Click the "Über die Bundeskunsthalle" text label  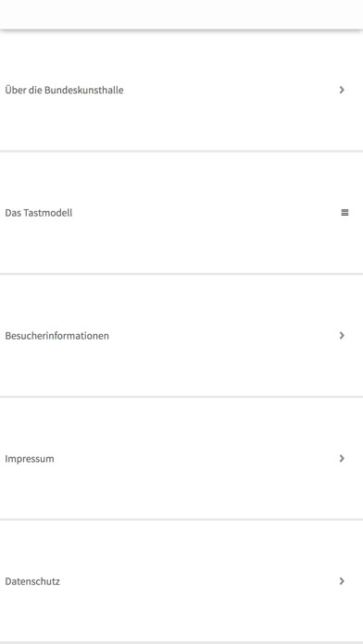click(x=64, y=90)
